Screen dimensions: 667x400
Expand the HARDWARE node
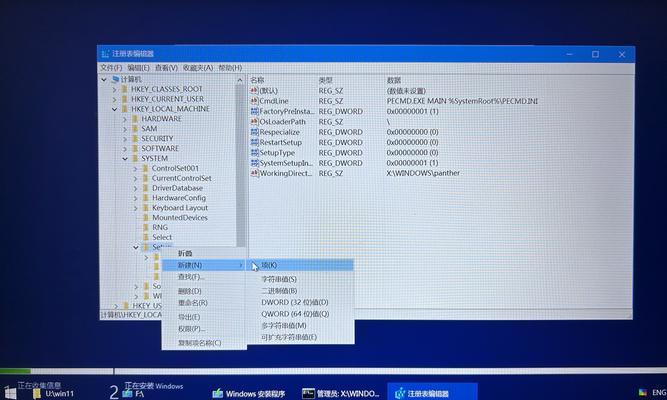(125, 119)
